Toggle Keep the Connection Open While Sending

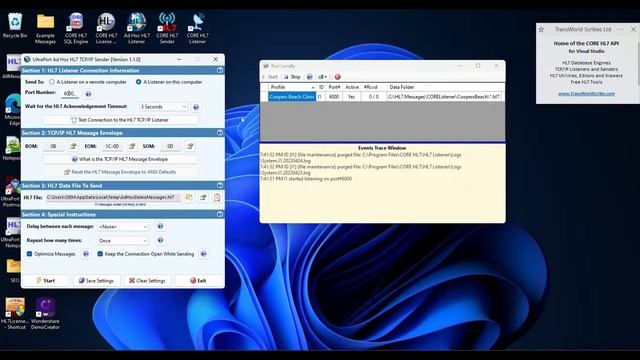[x=100, y=254]
